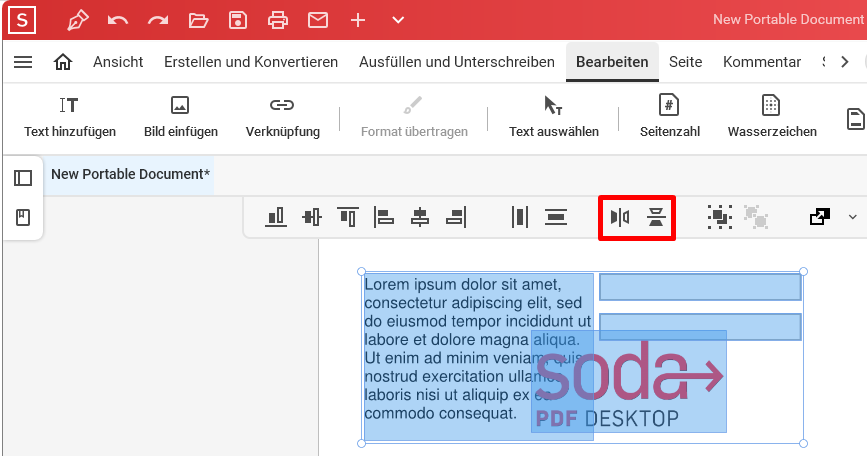The image size is (867, 456).
Task: Show more ribbon tabs with right chevron
Action: 844,62
